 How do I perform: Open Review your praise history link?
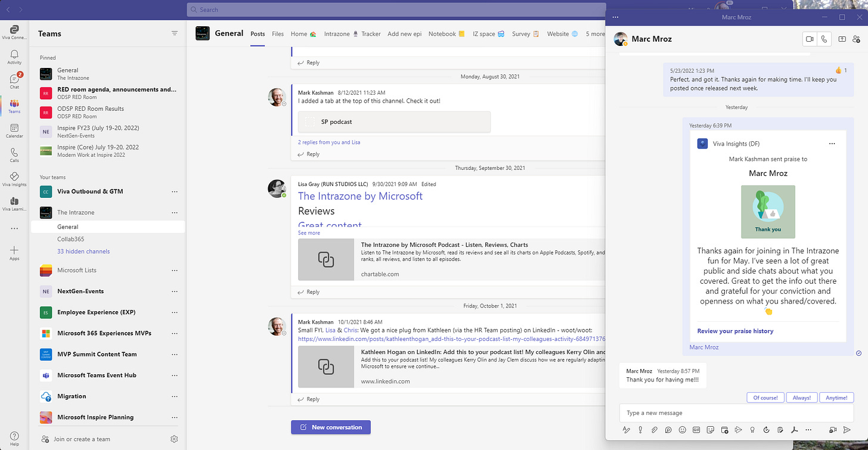[x=735, y=331]
